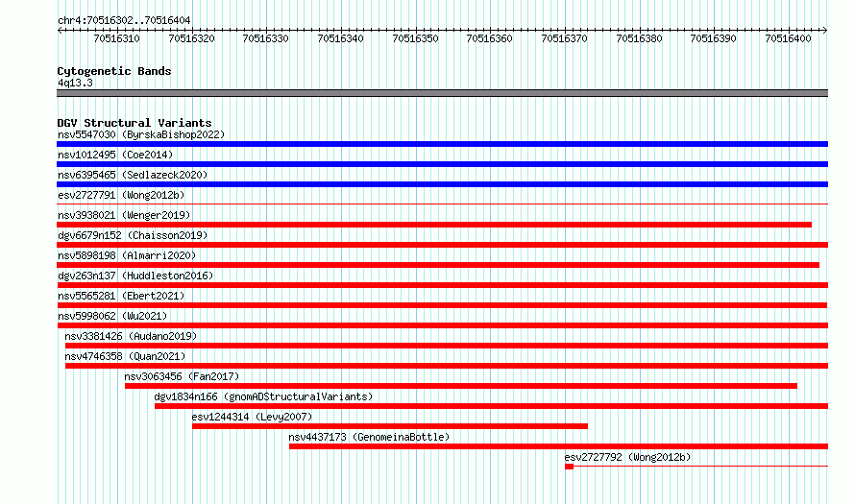Select the dgv263n137 (Huddleston2016) label
Image resolution: width=855 pixels, height=504 pixels.
135,276
